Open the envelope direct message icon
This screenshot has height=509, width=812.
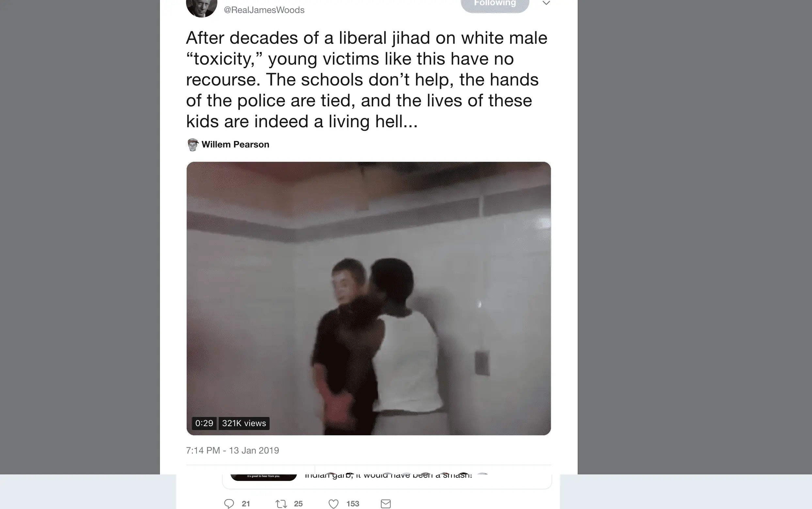[386, 503]
